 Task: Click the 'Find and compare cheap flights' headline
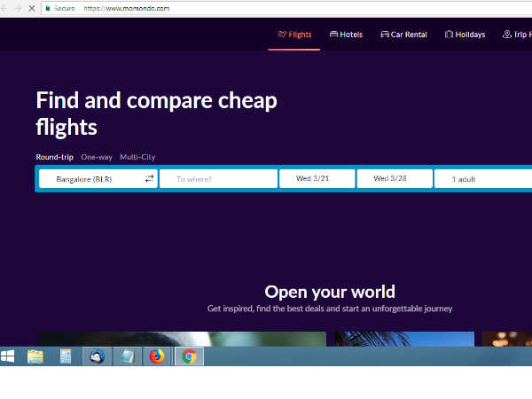click(x=156, y=113)
